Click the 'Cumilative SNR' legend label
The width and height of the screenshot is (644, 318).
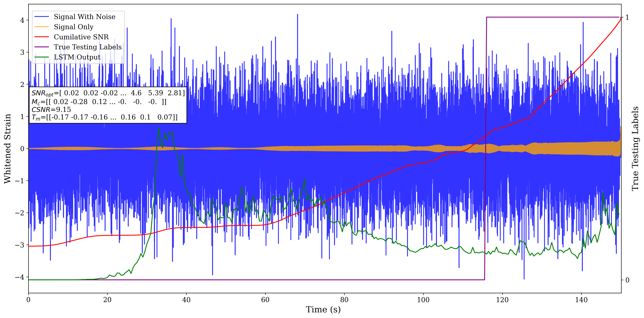(81, 37)
